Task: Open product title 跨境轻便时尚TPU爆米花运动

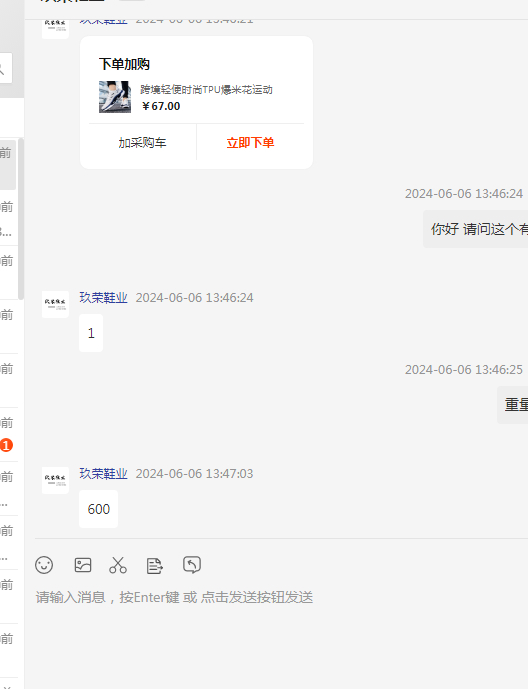Action: [206, 90]
